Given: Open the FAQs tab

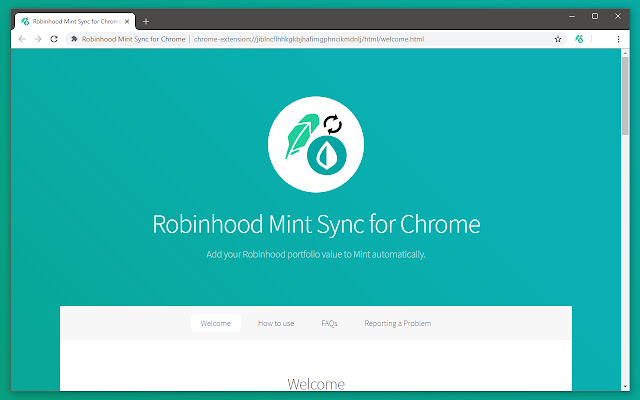Looking at the screenshot, I should [x=329, y=323].
